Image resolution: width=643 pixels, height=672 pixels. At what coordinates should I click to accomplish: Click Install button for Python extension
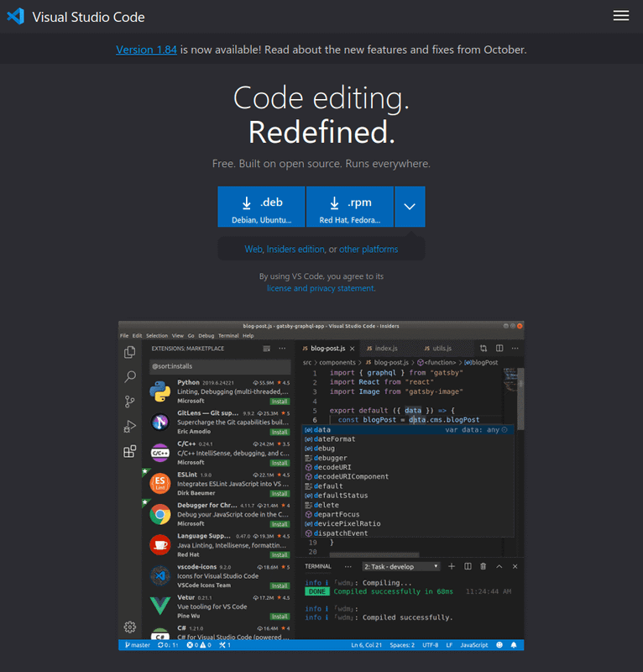point(280,402)
